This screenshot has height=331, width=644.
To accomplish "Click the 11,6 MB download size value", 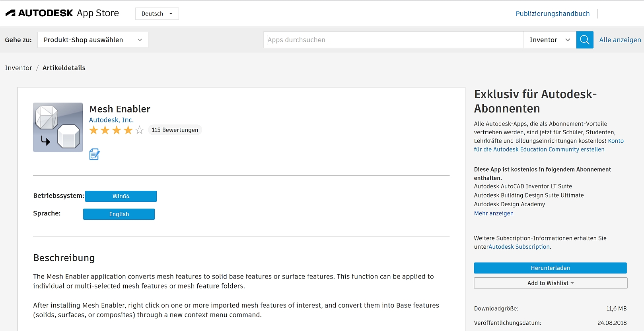I will click(616, 309).
